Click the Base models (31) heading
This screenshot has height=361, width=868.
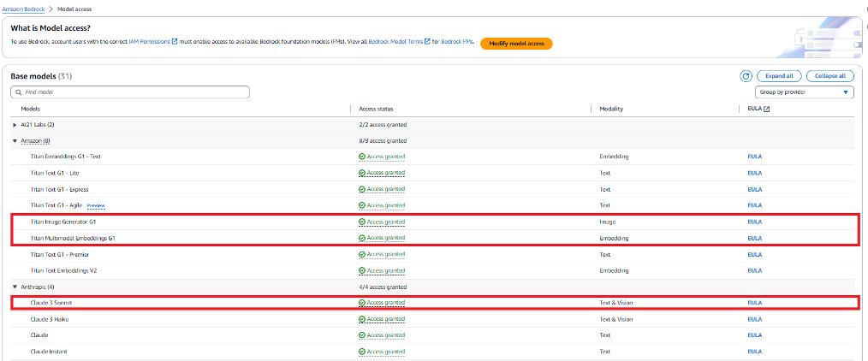click(42, 76)
